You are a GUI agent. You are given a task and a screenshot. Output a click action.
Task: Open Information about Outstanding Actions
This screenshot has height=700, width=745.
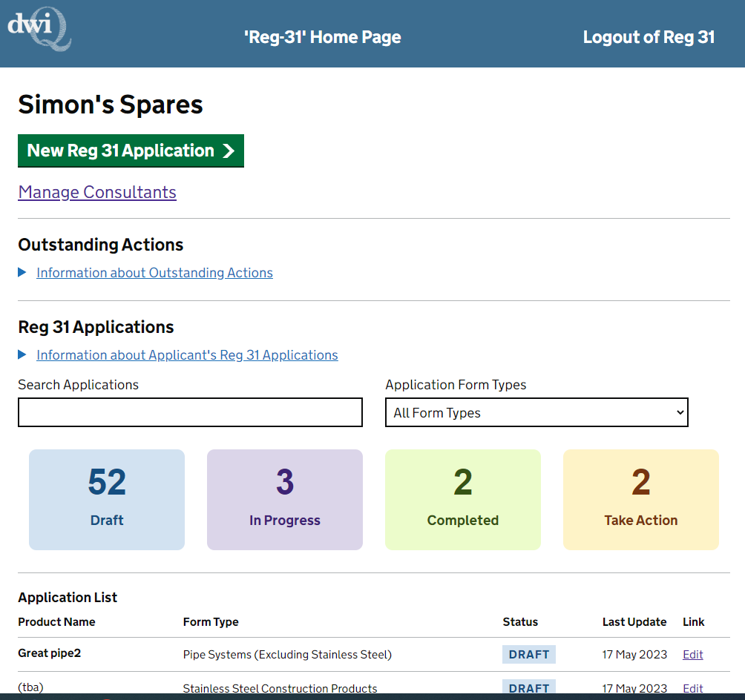(x=154, y=273)
